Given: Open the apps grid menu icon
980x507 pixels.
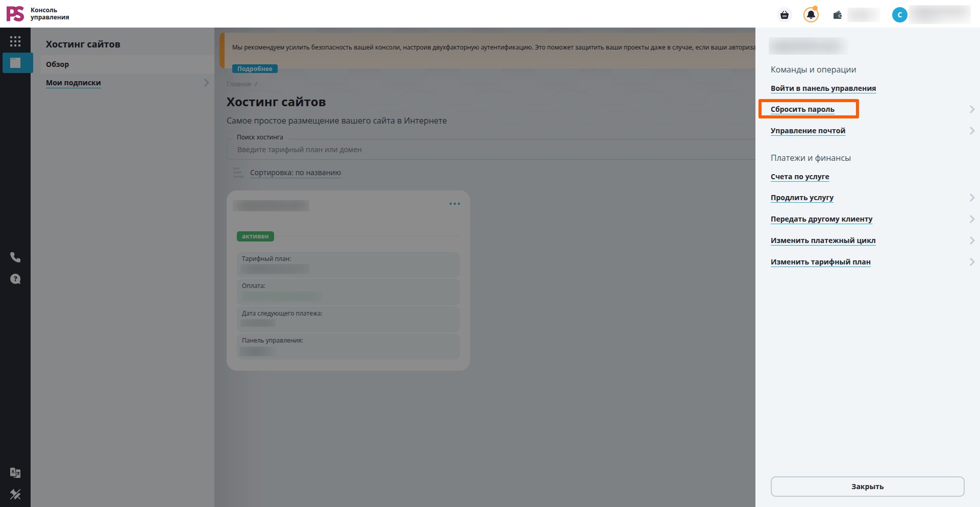Looking at the screenshot, I should (x=15, y=41).
